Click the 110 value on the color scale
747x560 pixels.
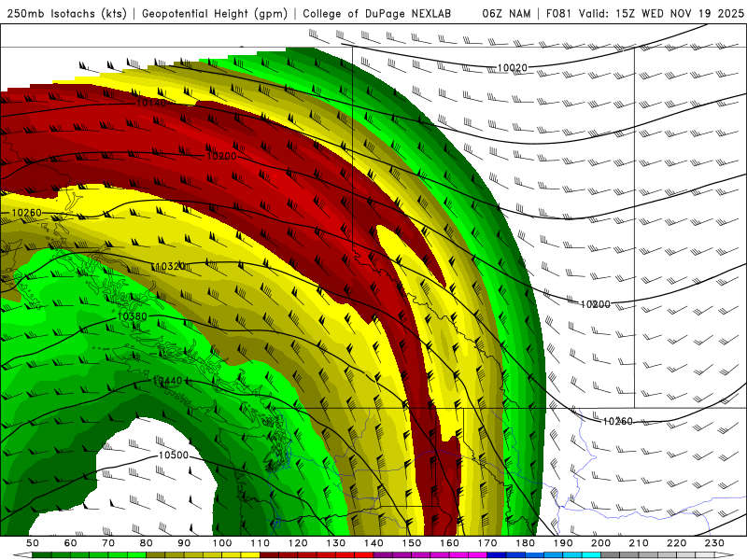pos(261,543)
